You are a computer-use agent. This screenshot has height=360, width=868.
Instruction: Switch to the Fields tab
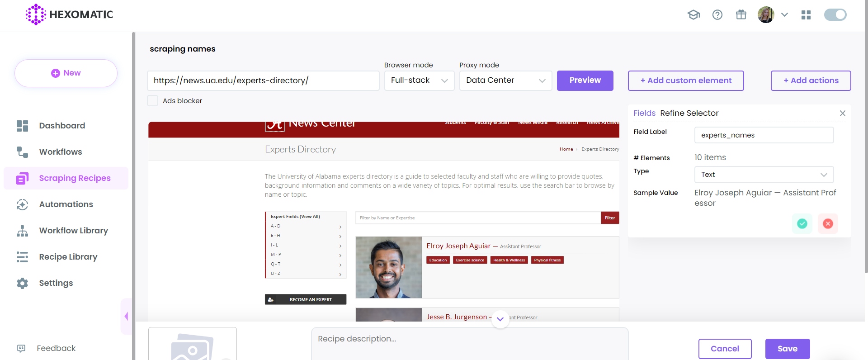tap(644, 113)
